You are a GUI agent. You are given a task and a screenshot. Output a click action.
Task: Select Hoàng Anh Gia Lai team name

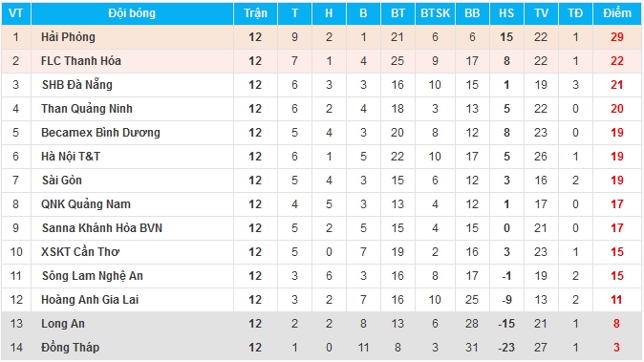tap(90, 300)
